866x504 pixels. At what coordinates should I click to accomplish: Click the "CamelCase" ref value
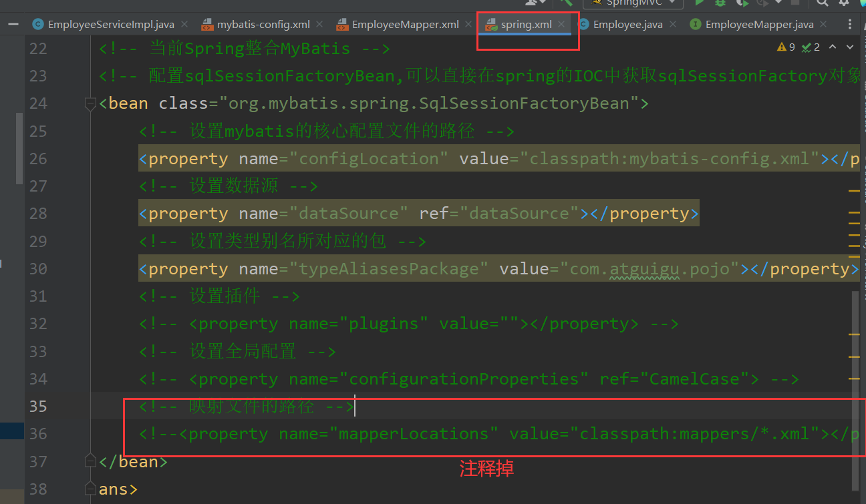700,379
